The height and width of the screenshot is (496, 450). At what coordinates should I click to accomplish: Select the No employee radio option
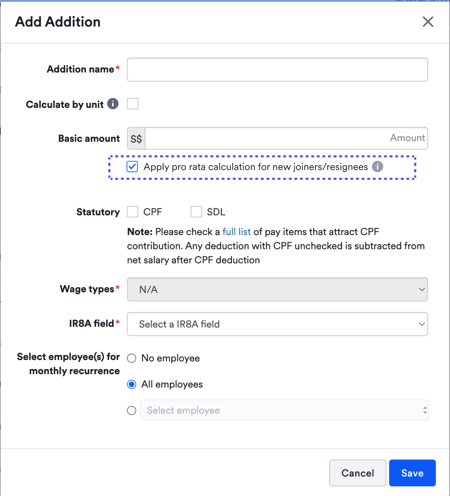click(x=132, y=358)
